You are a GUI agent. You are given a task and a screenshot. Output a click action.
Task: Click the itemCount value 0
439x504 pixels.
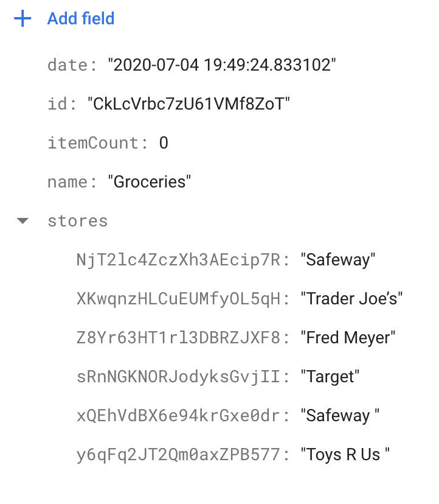pos(163,143)
